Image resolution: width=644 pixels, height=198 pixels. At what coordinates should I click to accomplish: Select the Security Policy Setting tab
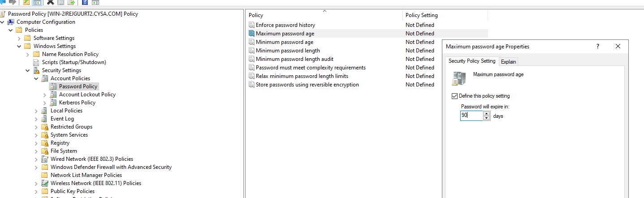tap(472, 61)
